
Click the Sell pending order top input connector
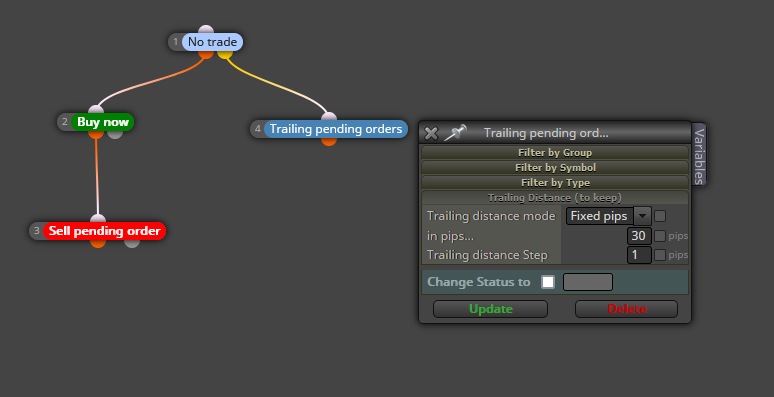click(98, 219)
